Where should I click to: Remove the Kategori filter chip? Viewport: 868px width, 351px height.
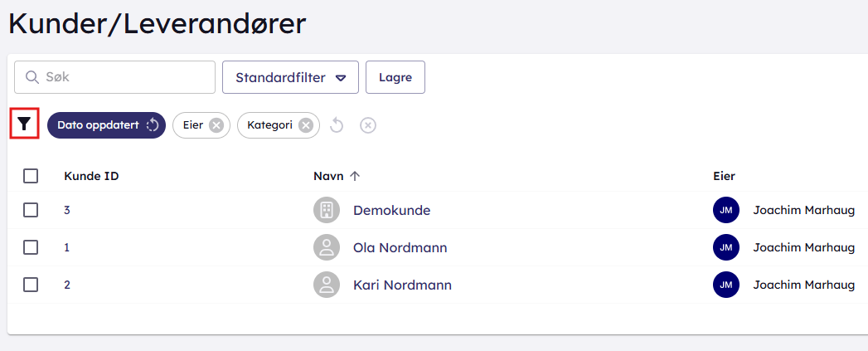click(x=306, y=125)
